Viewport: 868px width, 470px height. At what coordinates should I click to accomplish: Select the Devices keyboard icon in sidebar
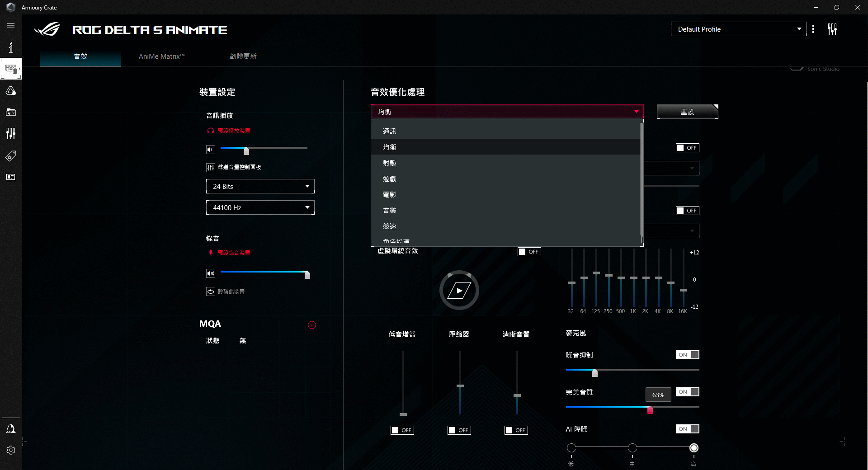(x=11, y=69)
